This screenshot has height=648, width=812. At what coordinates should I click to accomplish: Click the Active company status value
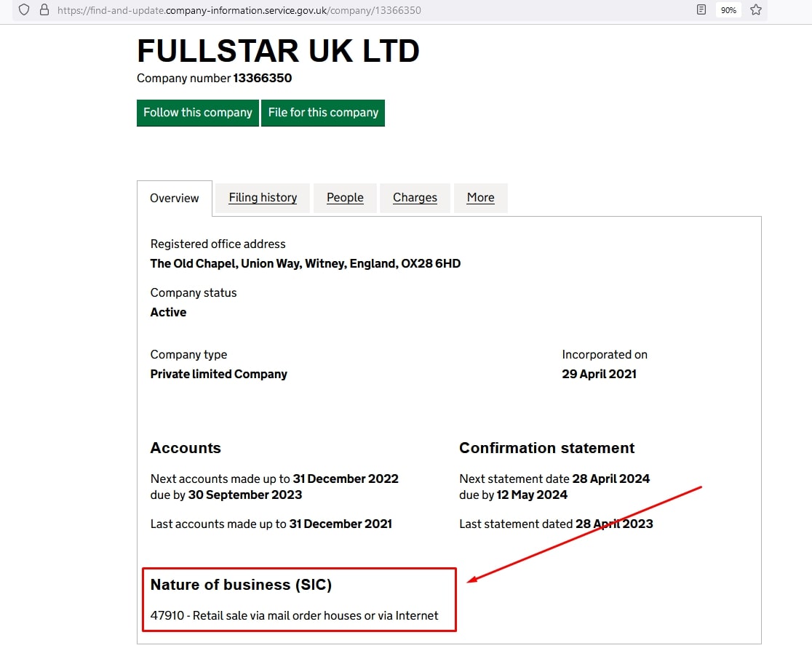point(168,313)
